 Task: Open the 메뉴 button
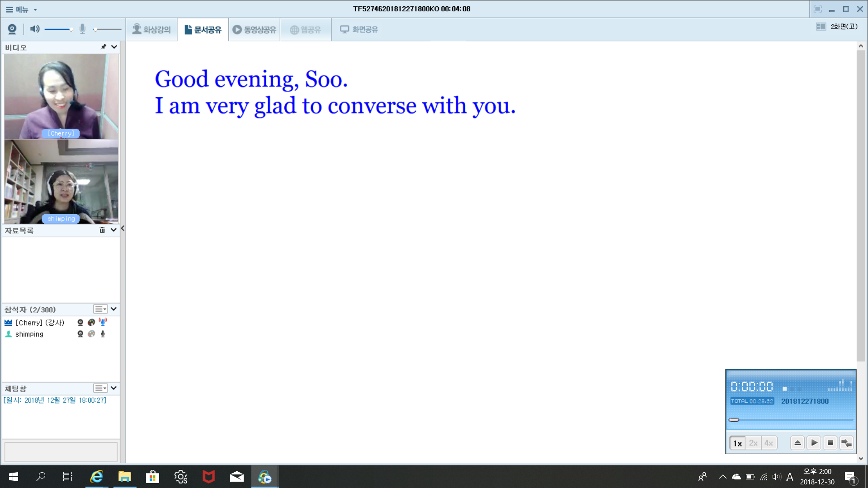(21, 9)
